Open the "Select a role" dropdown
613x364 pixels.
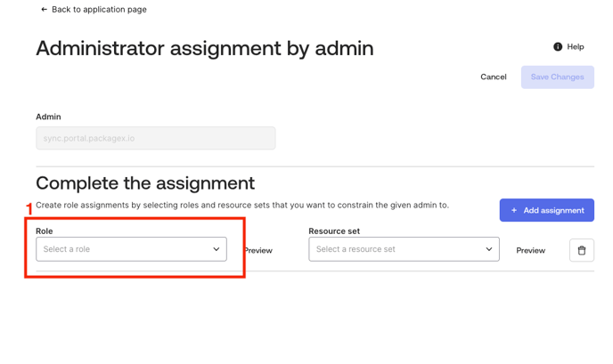coord(125,249)
